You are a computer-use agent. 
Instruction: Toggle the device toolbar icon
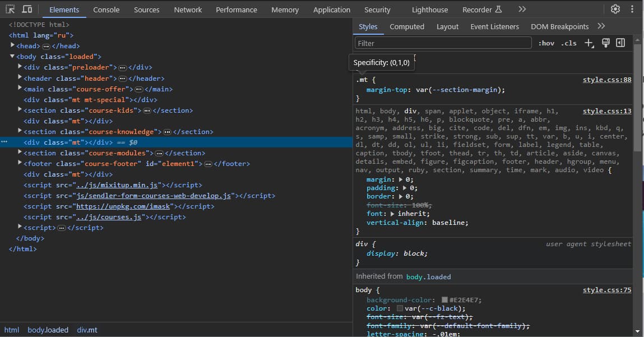[x=27, y=10]
